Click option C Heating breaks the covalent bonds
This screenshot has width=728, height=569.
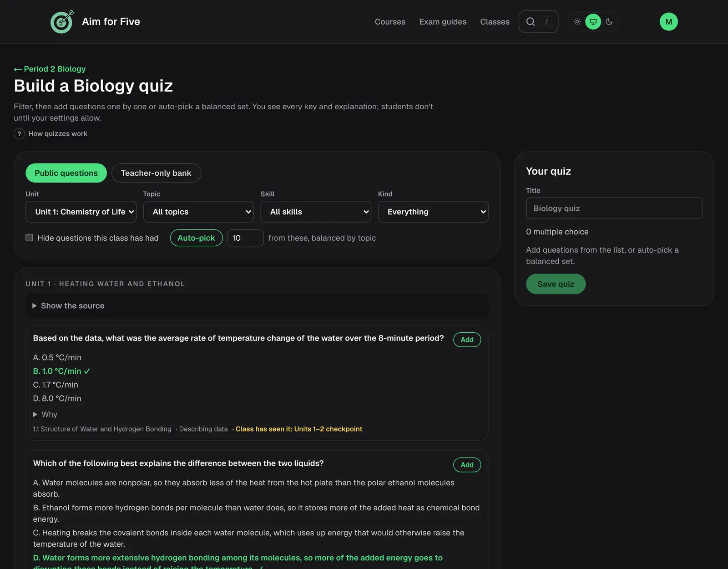(248, 539)
